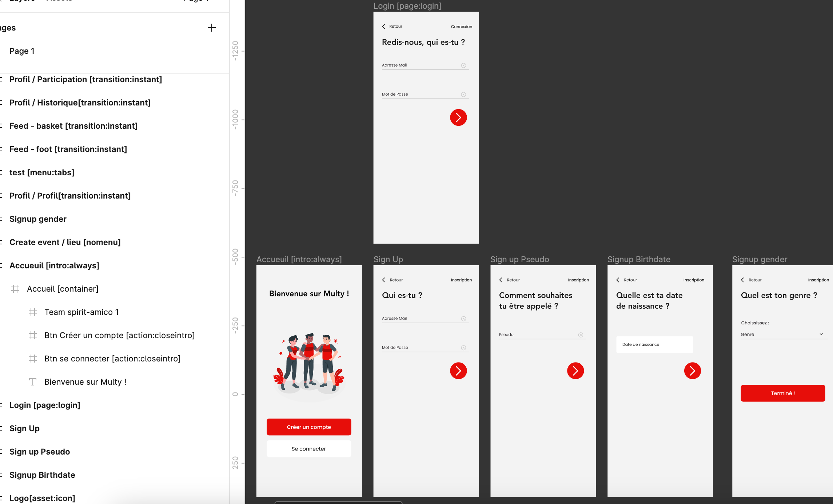The width and height of the screenshot is (833, 504).
Task: Click the Date de naissance input field
Action: pos(655,344)
